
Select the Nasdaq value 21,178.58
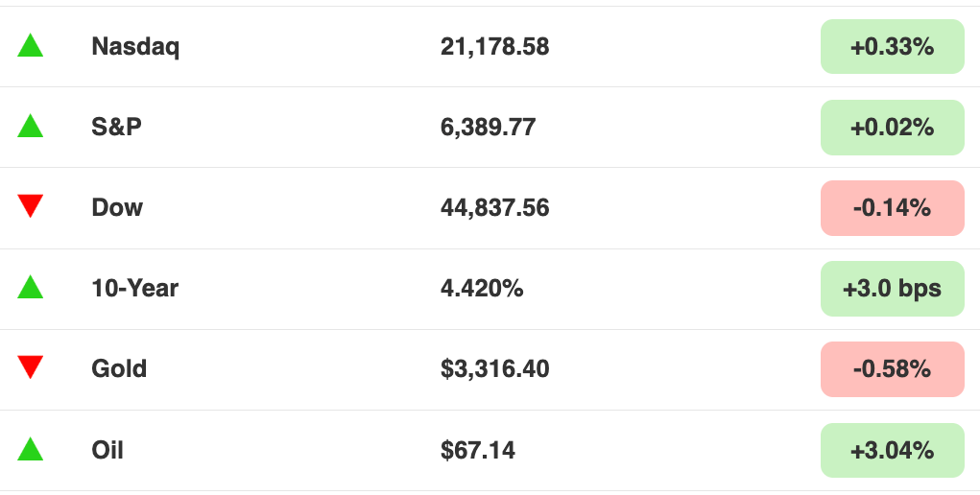tap(495, 47)
